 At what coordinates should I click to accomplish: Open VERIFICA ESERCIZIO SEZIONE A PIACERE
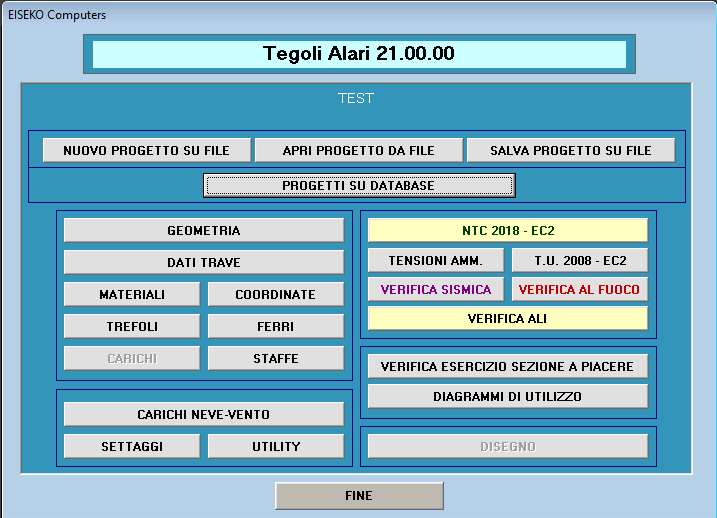[x=508, y=366]
